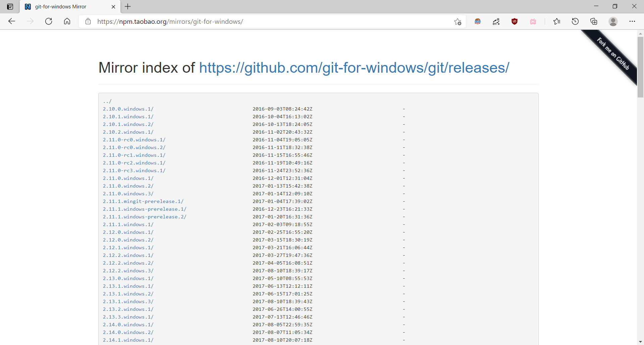Open browser history
This screenshot has height=345, width=644.
coord(575,21)
